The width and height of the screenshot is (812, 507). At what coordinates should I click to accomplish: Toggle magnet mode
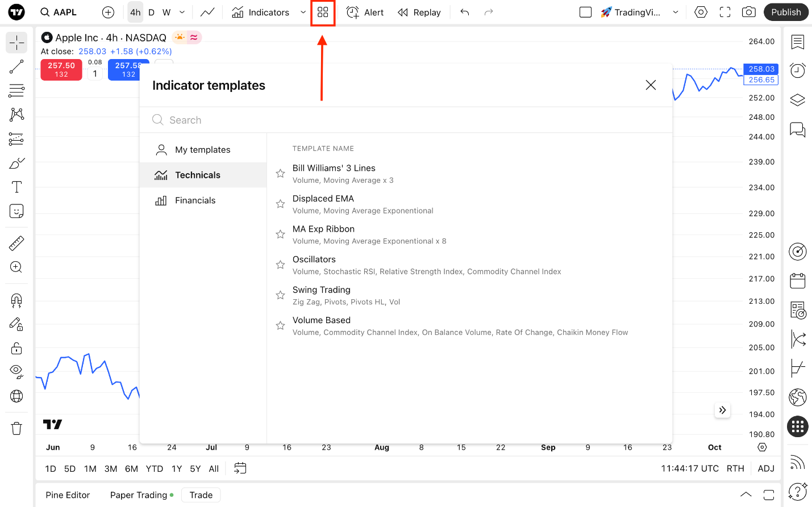(16, 300)
